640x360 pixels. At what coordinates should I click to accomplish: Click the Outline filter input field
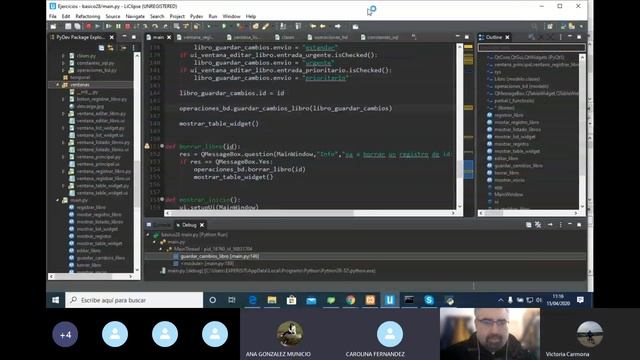tap(532, 48)
